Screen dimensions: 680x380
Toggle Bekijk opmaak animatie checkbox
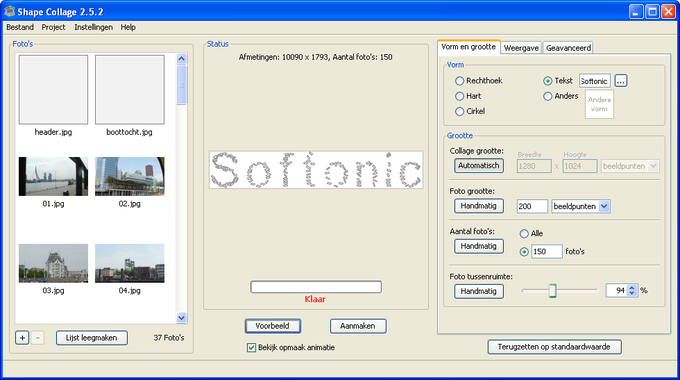point(291,347)
